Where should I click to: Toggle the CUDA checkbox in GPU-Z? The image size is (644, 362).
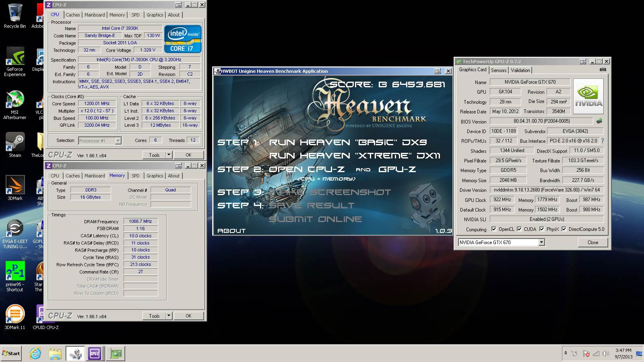(519, 229)
